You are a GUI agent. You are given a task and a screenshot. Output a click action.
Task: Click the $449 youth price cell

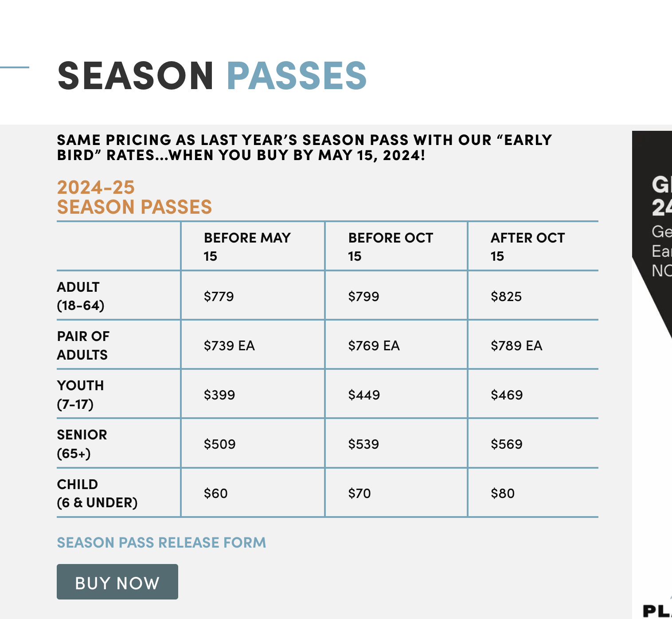[364, 395]
